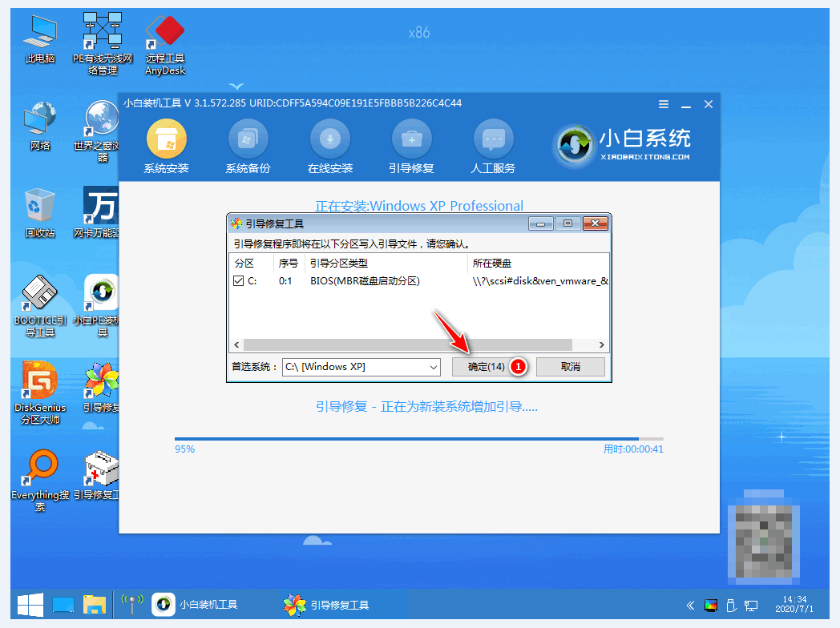840x628 pixels.
Task: Open the 系统备份 function
Action: coord(248,144)
